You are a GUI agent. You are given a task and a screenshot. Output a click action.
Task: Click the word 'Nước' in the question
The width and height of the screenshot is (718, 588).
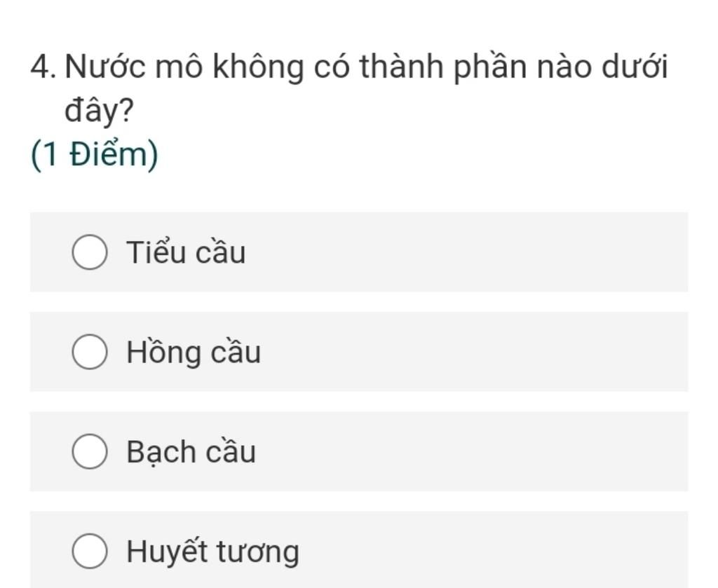point(106,68)
